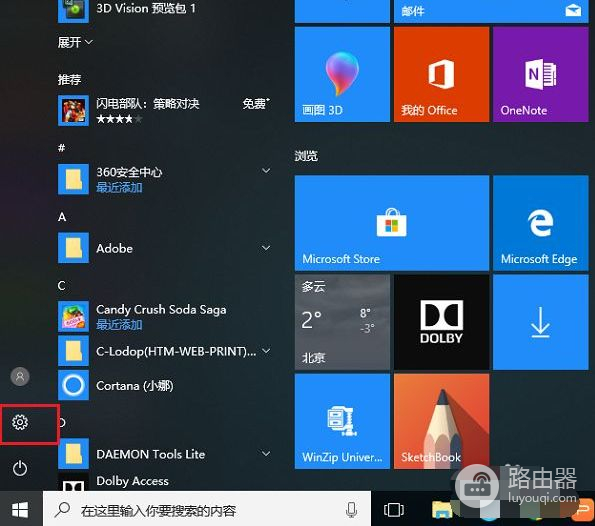595x526 pixels.
Task: Open the C-Lodop(HTM-WEB-PRINT) folder
Action: click(x=165, y=351)
